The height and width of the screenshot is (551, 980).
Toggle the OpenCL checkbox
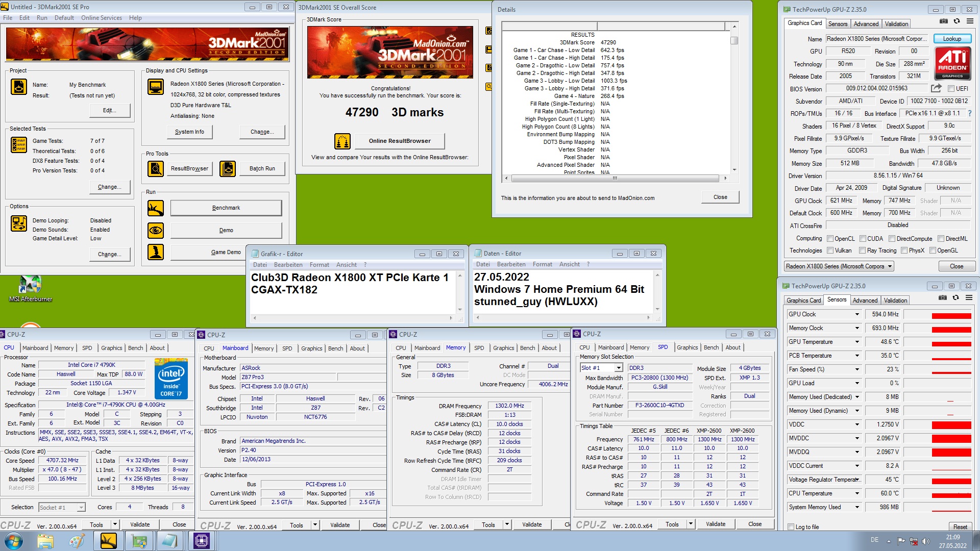(x=830, y=239)
